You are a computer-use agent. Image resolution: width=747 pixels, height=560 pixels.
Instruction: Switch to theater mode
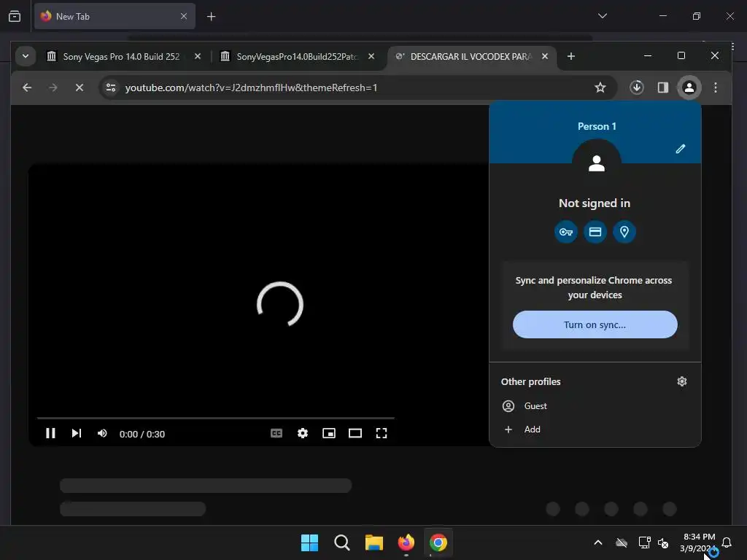[x=355, y=433]
